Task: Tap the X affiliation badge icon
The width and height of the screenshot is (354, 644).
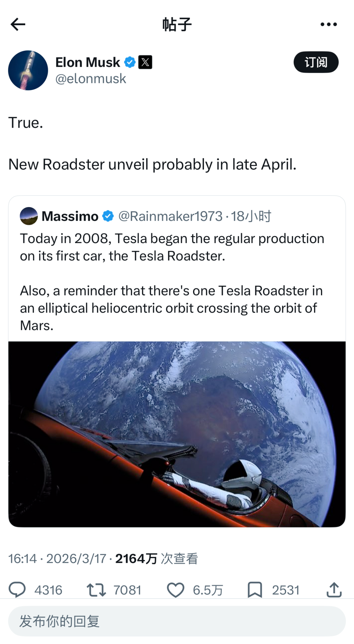Action: click(x=145, y=62)
